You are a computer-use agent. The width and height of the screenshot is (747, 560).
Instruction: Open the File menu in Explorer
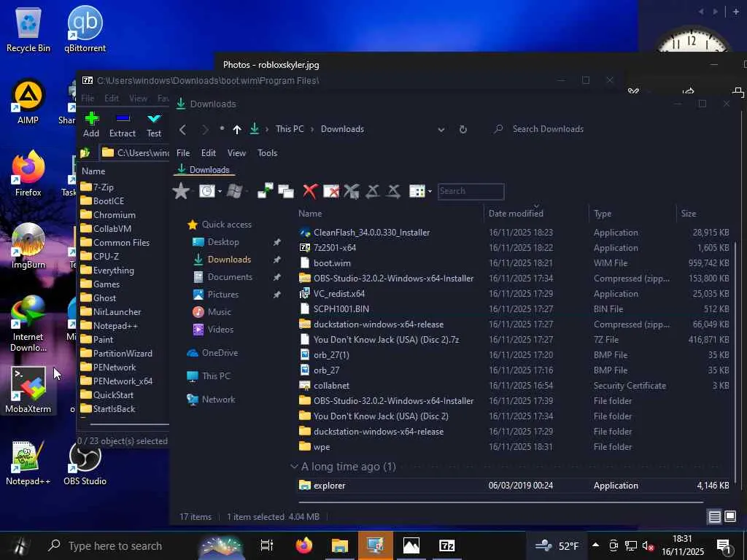(x=183, y=153)
